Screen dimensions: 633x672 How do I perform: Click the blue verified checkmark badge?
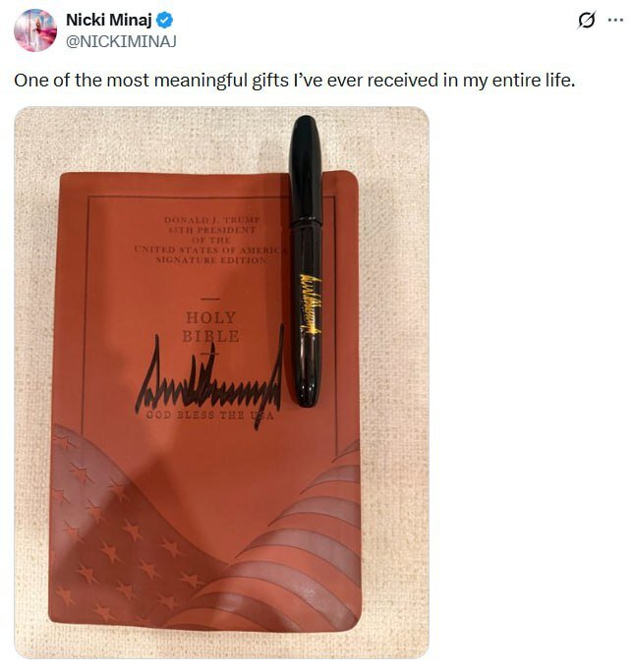165,20
